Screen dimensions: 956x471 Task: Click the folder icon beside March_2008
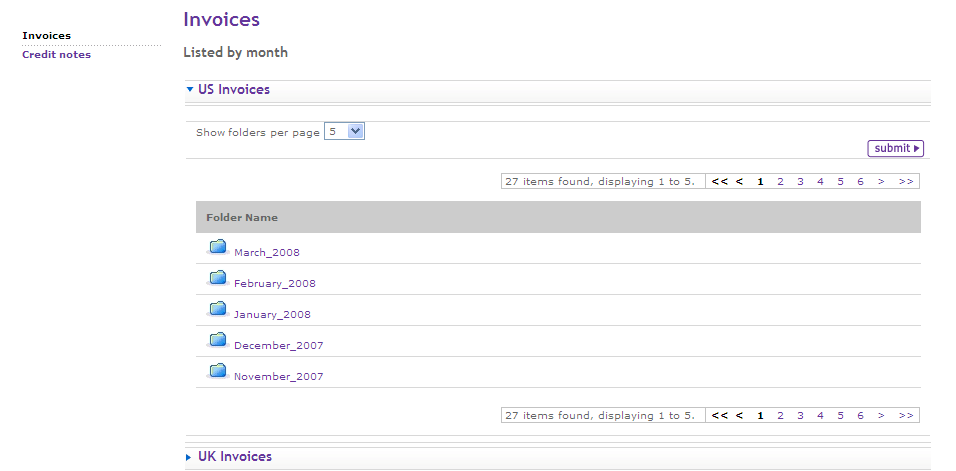(217, 248)
